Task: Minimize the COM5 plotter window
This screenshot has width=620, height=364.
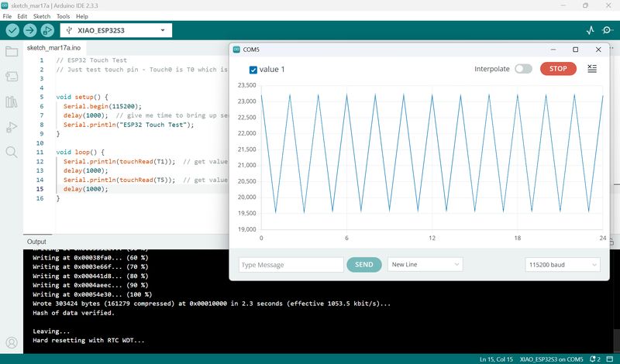Action: [x=553, y=50]
